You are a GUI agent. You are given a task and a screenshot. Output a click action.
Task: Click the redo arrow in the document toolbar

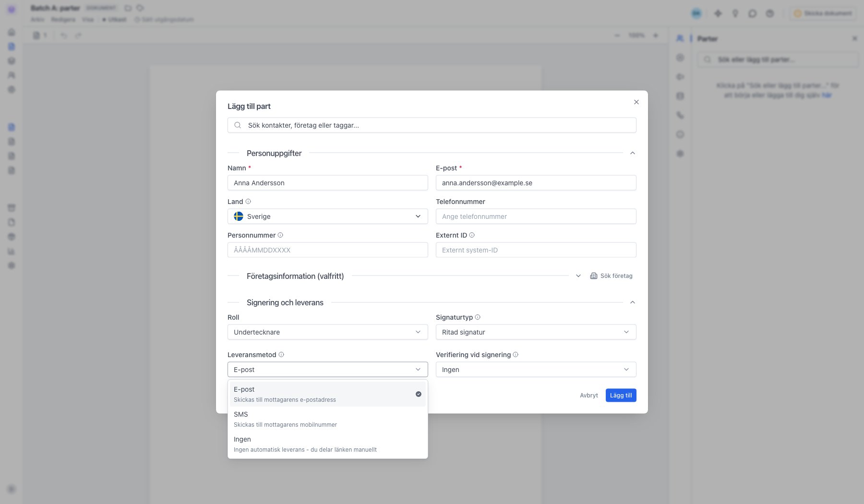tap(78, 36)
